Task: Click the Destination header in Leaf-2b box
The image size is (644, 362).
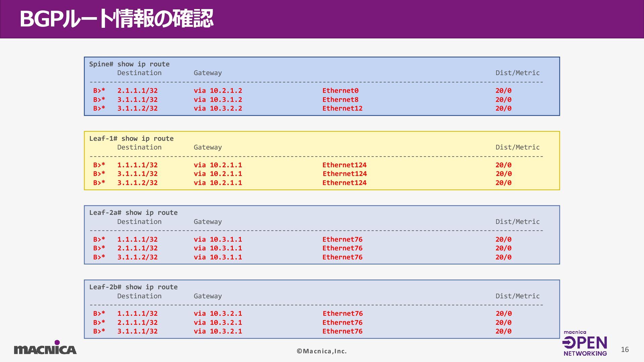Action: click(139, 296)
